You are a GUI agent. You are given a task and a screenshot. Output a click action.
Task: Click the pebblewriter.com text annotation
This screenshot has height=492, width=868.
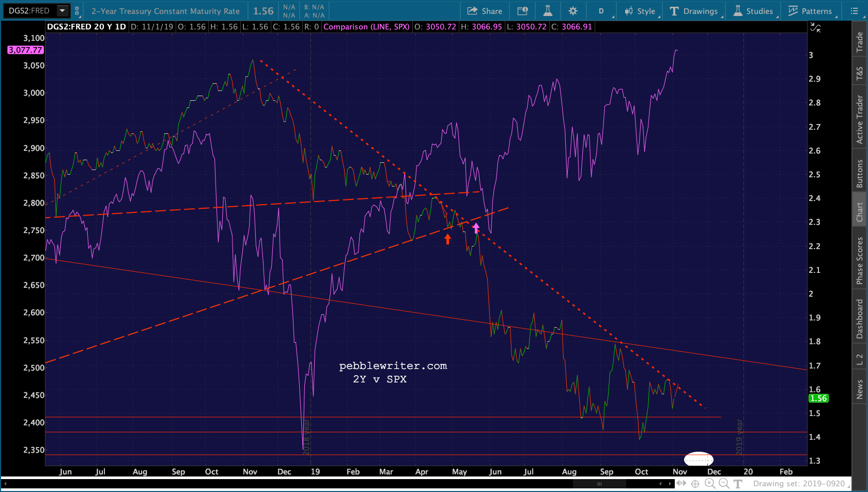tap(393, 366)
